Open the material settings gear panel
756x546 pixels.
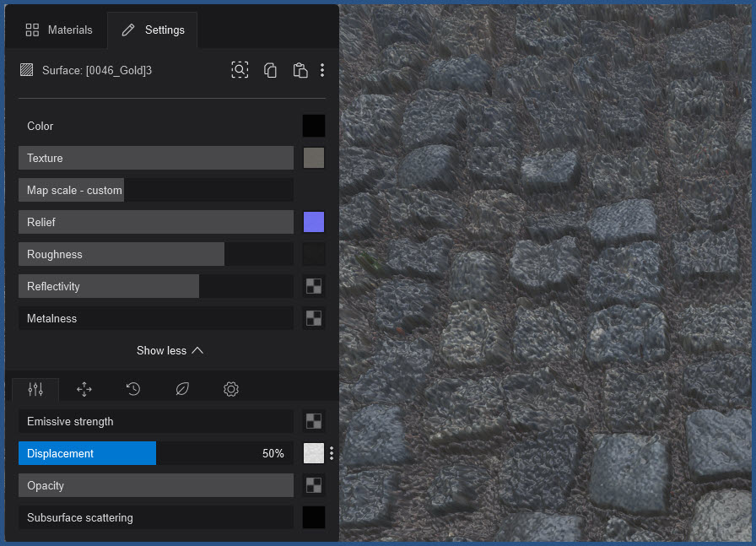230,389
